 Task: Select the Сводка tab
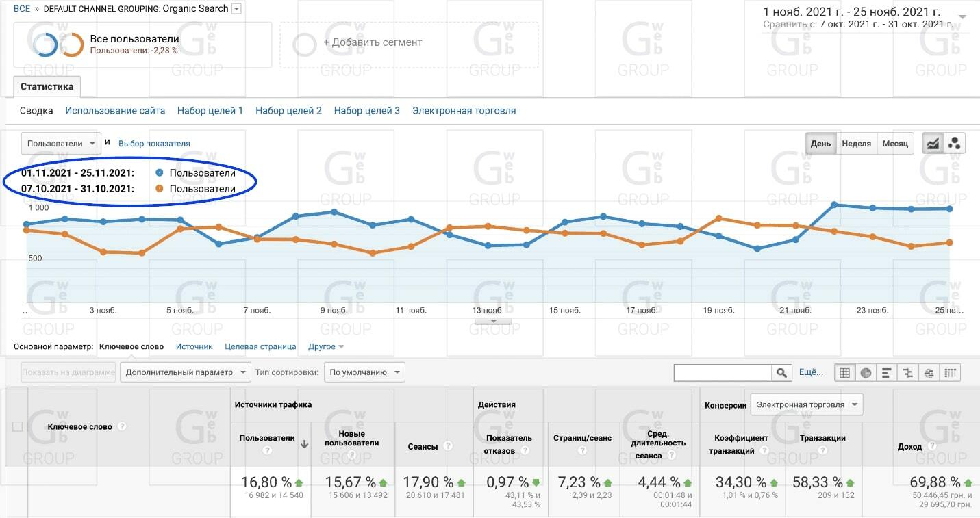click(x=36, y=110)
